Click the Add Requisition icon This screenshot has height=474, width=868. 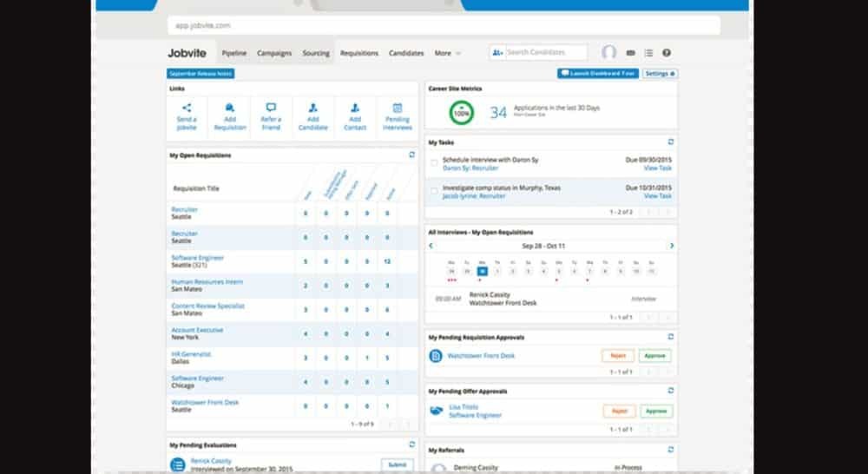(229, 108)
